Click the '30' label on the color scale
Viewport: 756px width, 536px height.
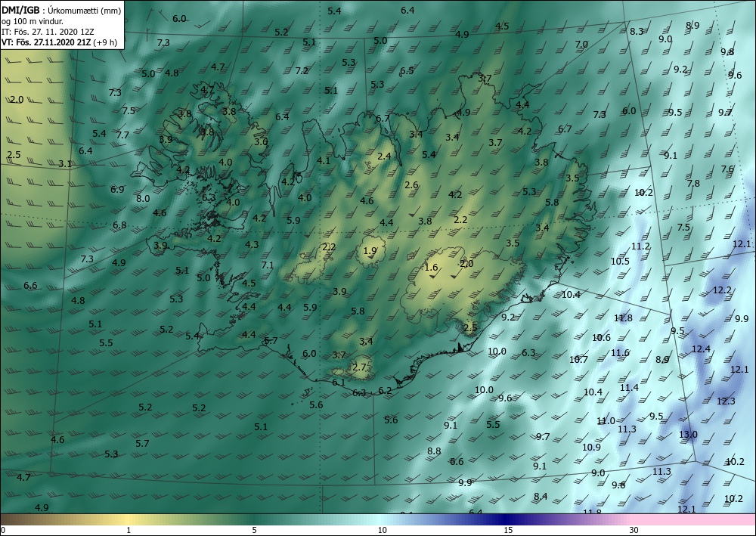(x=634, y=530)
